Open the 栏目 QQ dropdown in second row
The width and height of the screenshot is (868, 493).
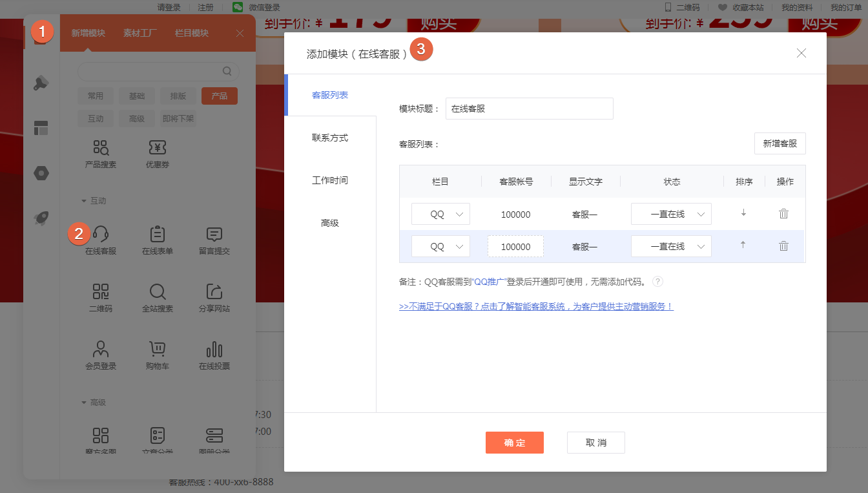coord(440,246)
